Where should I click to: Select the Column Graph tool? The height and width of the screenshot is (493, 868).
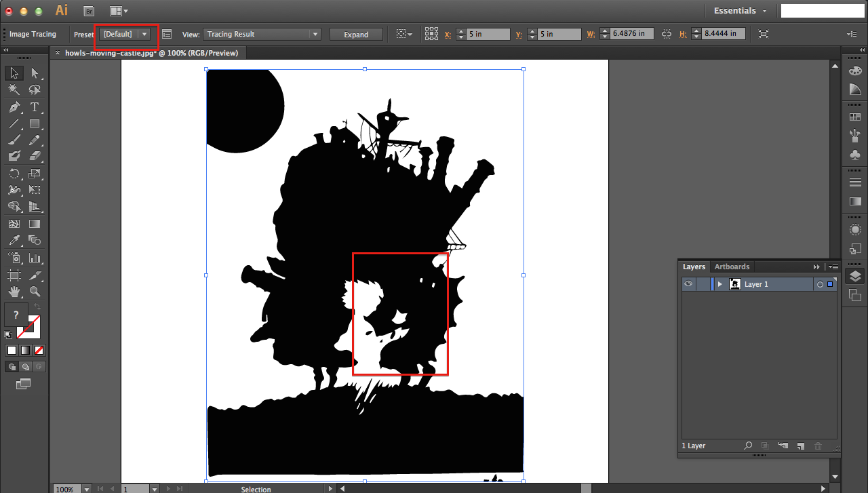pyautogui.click(x=35, y=258)
